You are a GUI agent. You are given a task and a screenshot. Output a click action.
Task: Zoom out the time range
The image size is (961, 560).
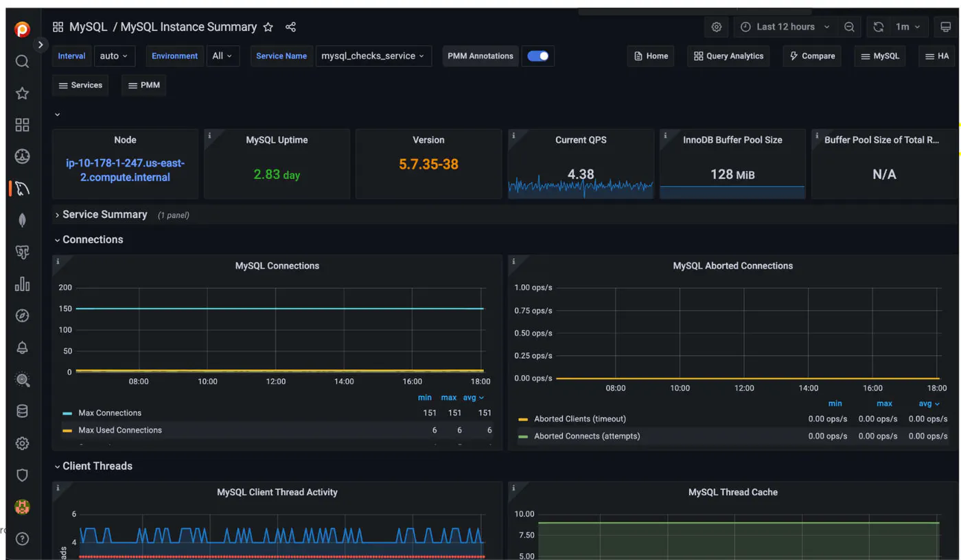pyautogui.click(x=849, y=27)
